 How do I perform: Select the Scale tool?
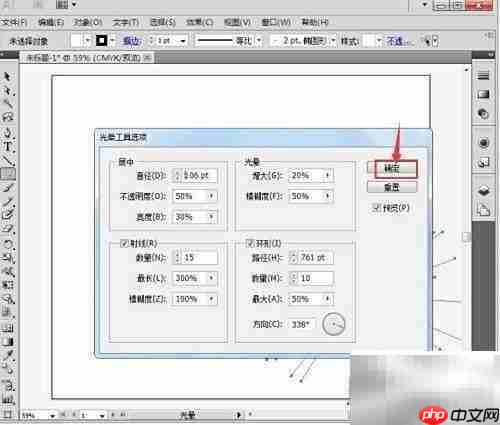pyautogui.click(x=7, y=258)
